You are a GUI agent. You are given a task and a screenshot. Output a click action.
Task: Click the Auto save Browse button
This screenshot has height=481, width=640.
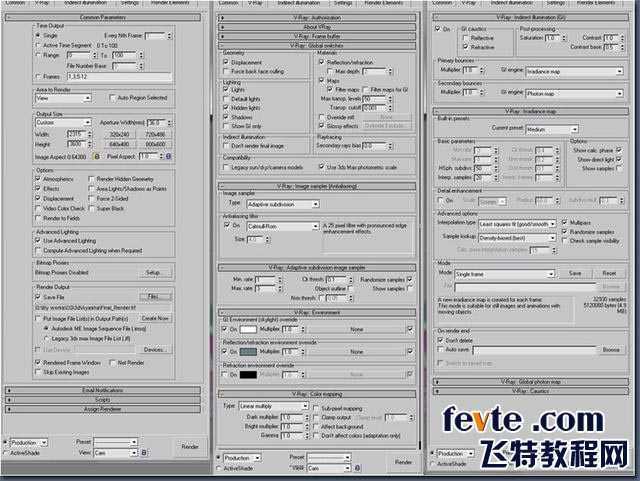pos(611,350)
